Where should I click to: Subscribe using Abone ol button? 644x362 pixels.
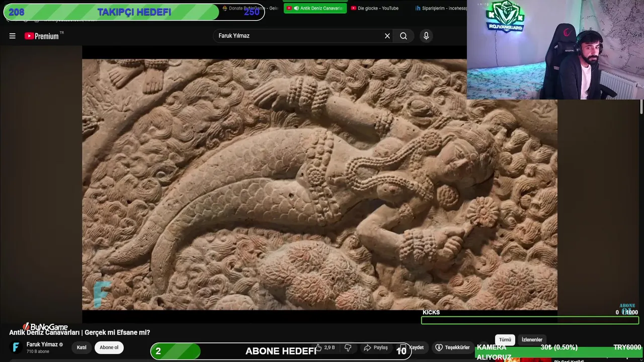[x=109, y=347]
